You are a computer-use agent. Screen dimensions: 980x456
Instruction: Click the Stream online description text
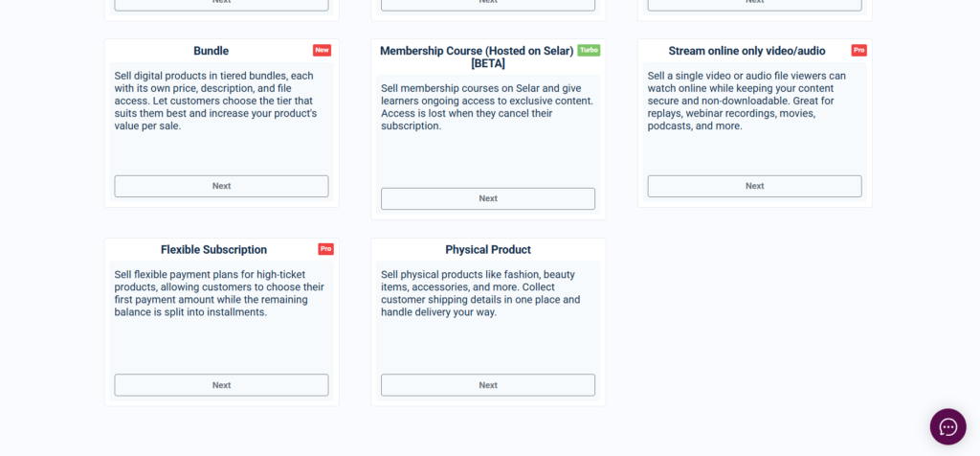746,101
